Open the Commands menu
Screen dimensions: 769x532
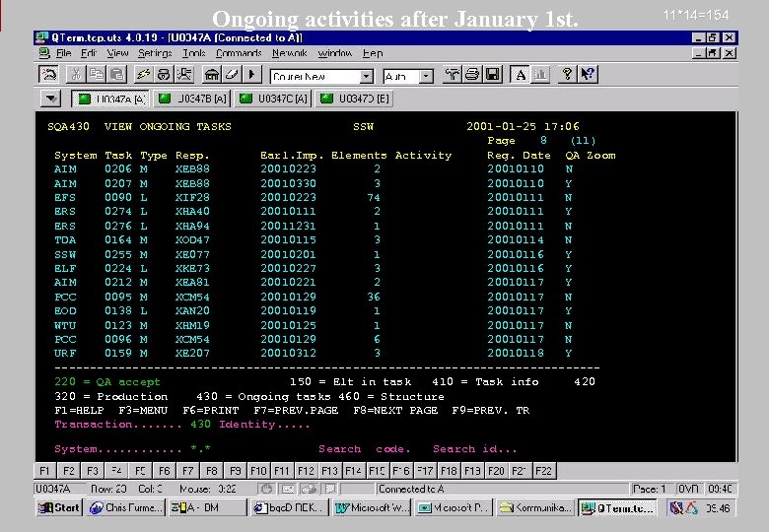click(239, 53)
